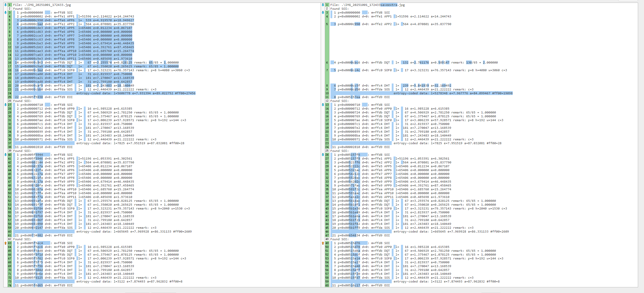Screen dimensions: 644x293
Task: Click orange up arrow beside left line 63
Action: tap(5, 243)
